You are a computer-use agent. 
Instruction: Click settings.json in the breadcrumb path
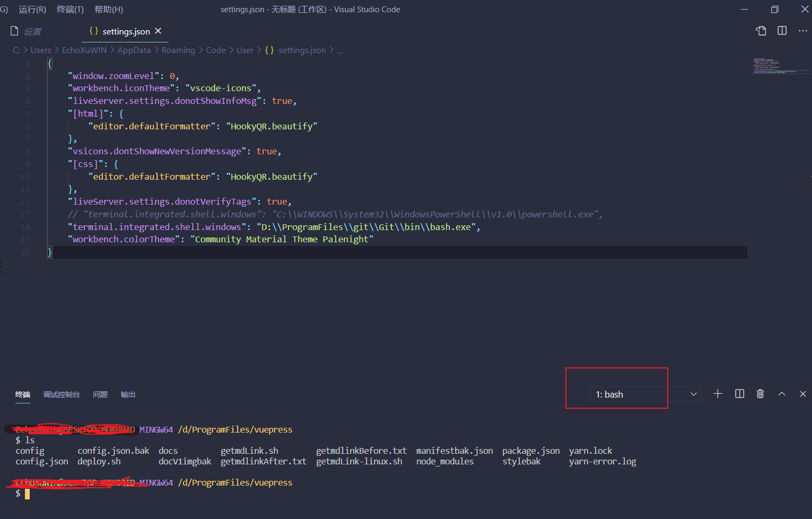click(302, 50)
